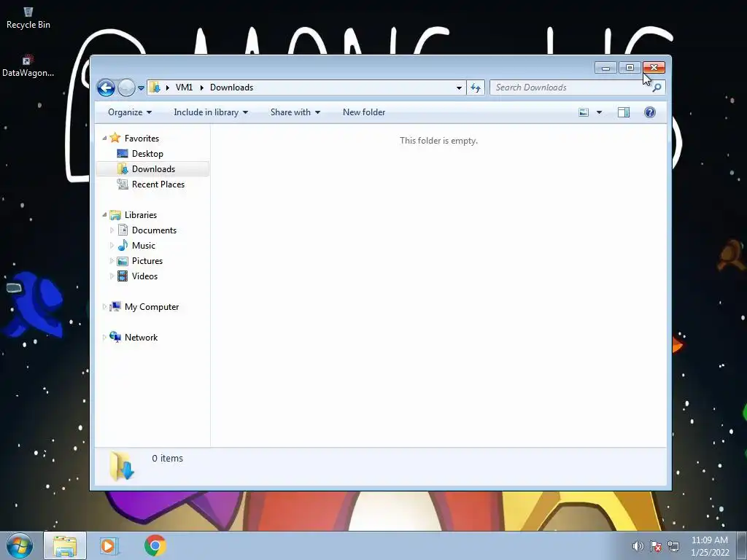Open the Music library
This screenshot has height=560, width=747.
(144, 246)
